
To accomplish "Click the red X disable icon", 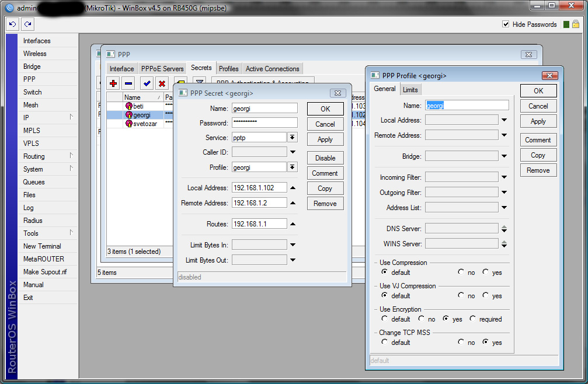I will [x=162, y=83].
